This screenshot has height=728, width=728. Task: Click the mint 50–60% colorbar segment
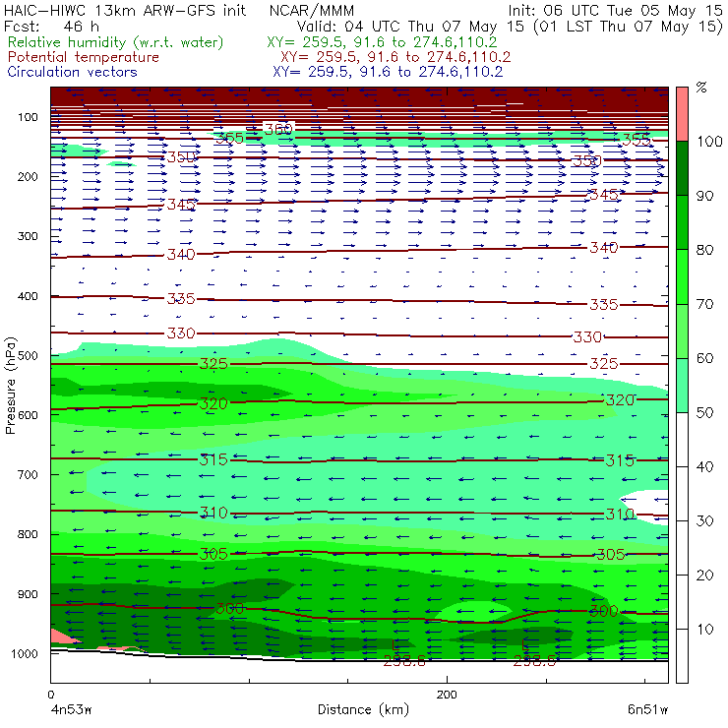click(682, 386)
